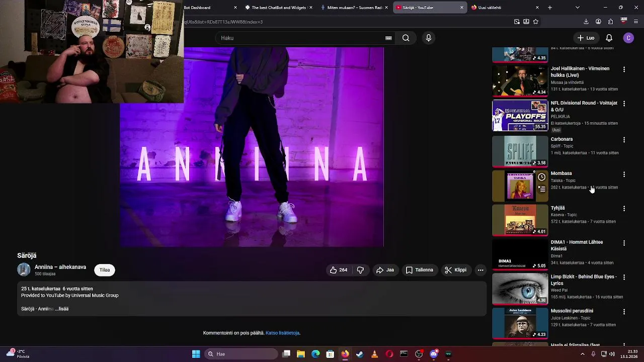Open options menu for Carbonara
Image resolution: width=644 pixels, height=362 pixels.
pos(624,140)
